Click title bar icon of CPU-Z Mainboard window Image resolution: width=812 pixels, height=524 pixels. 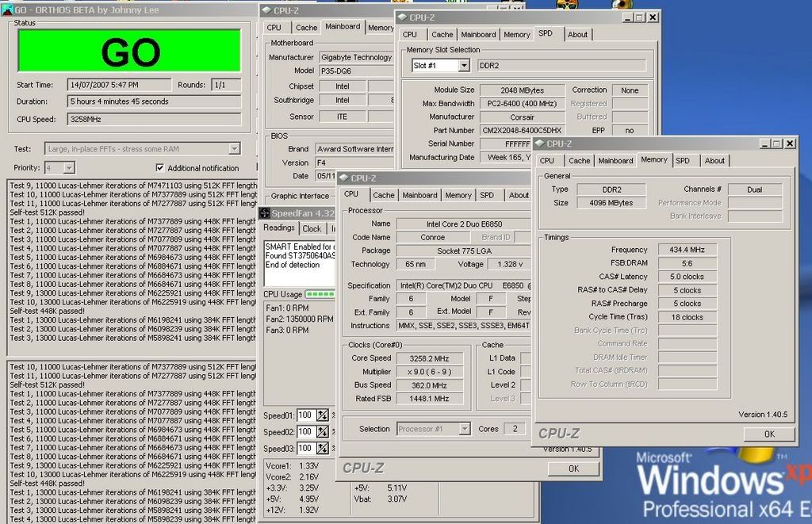pos(266,10)
